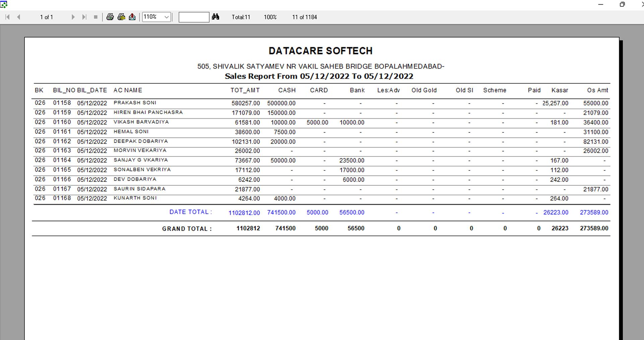Click the Os Amt column header
Image resolution: width=644 pixels, height=340 pixels.
tap(597, 90)
